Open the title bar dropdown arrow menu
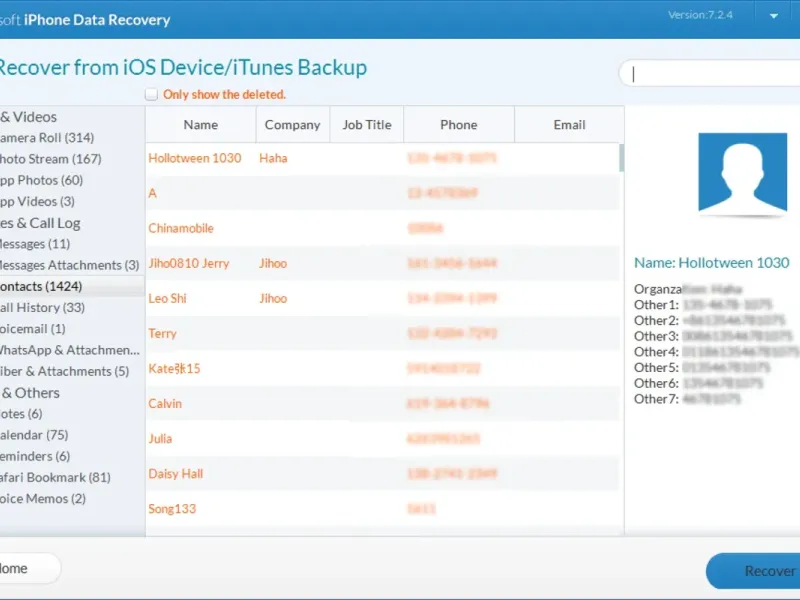Image resolution: width=800 pixels, height=600 pixels. (x=773, y=16)
